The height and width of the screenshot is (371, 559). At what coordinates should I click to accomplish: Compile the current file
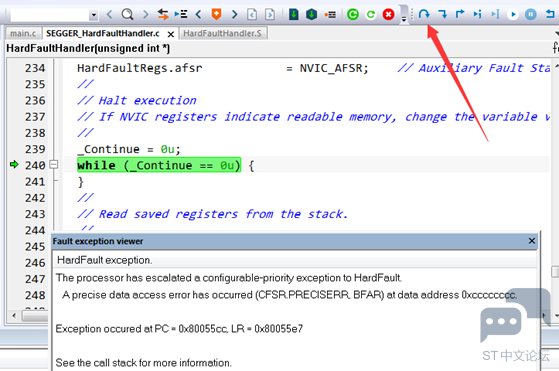(x=293, y=15)
